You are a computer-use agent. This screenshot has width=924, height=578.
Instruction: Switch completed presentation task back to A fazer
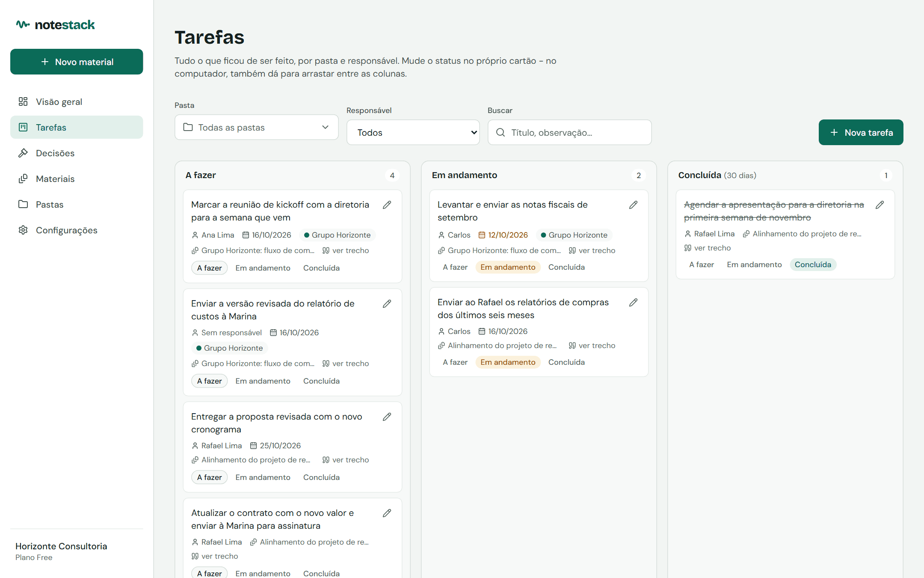(x=702, y=265)
